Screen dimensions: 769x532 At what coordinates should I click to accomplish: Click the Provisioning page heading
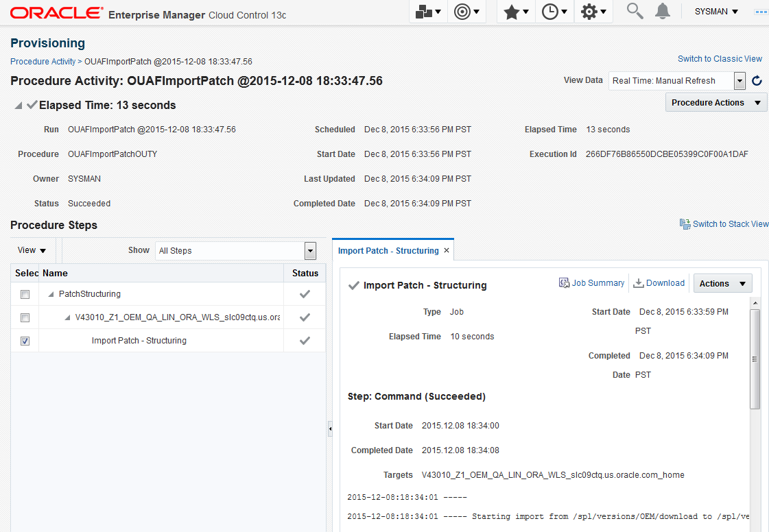point(47,43)
